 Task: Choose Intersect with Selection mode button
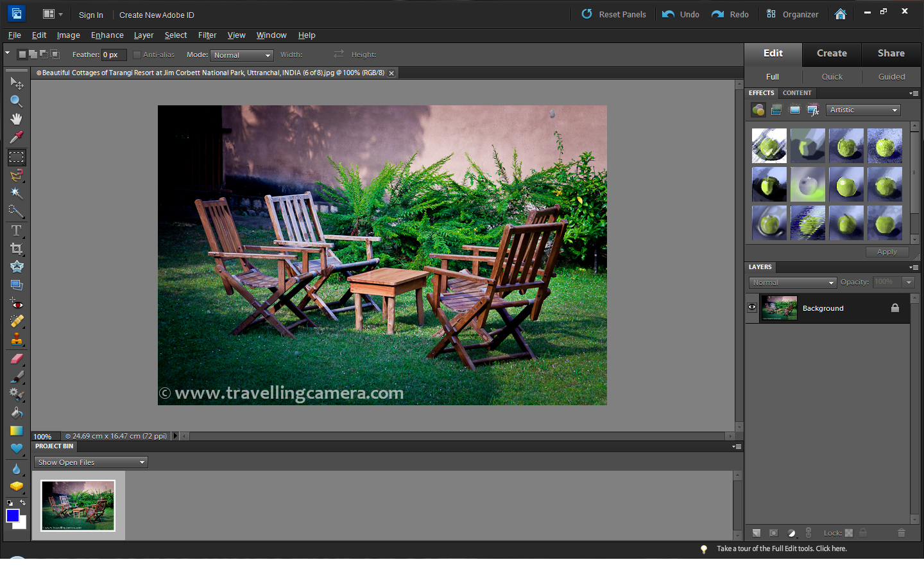point(55,55)
